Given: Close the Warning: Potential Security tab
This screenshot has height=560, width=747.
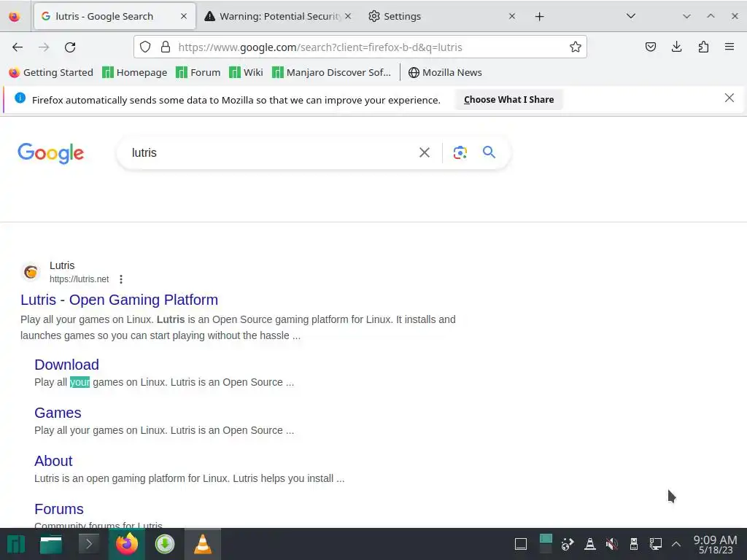Looking at the screenshot, I should click(348, 17).
